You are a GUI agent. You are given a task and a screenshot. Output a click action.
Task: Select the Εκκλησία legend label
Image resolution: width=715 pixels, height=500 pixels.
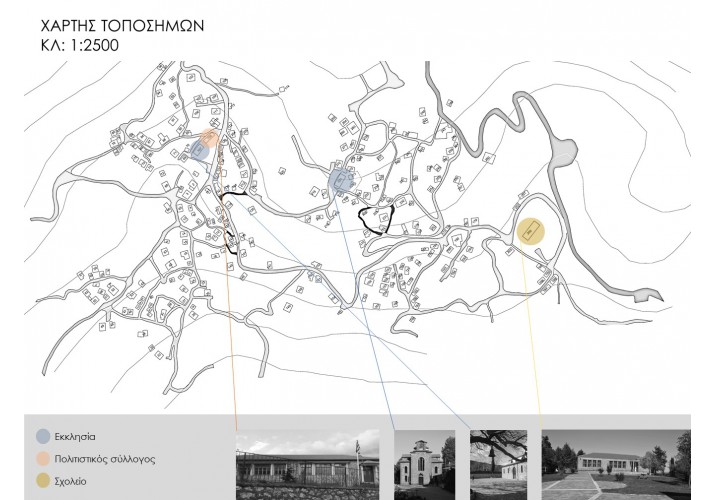click(x=75, y=437)
